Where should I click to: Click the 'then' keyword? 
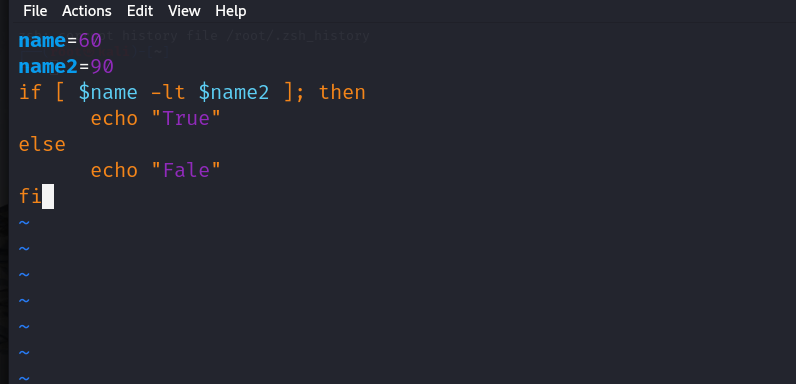coord(342,92)
